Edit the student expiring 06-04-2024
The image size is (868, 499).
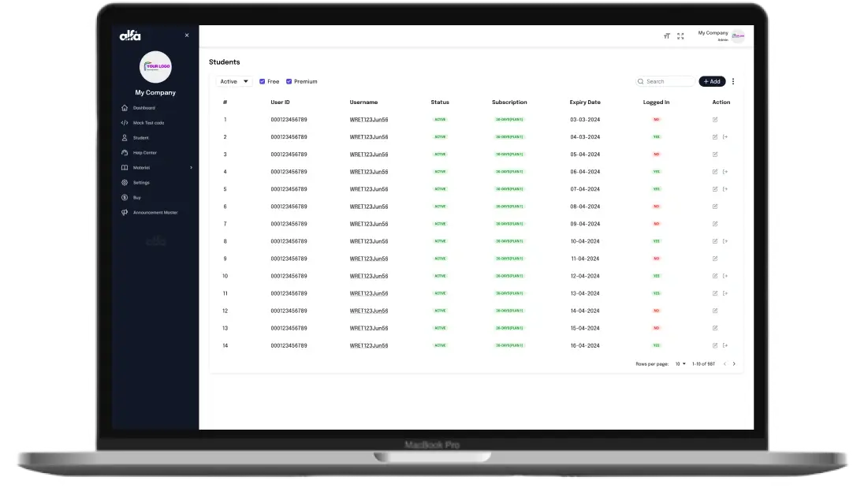[714, 172]
